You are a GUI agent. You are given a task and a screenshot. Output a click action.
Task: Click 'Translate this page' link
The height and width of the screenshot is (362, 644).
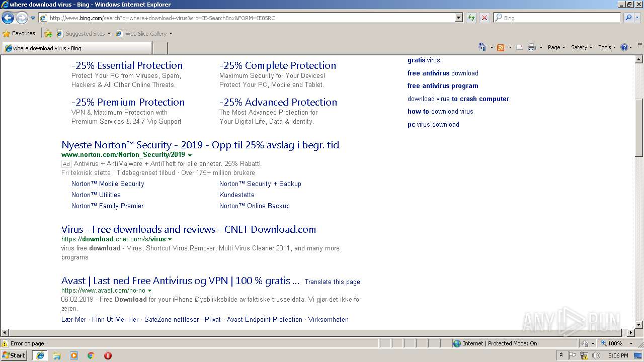click(332, 282)
